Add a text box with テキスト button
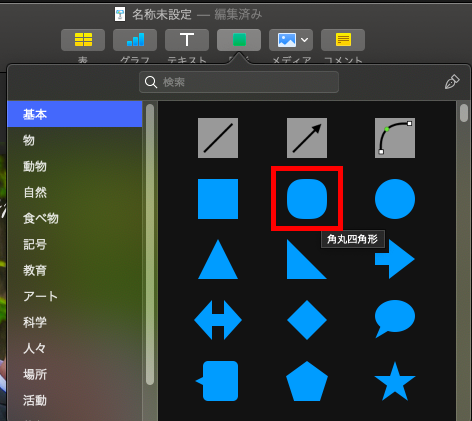472x421 pixels. 187,40
